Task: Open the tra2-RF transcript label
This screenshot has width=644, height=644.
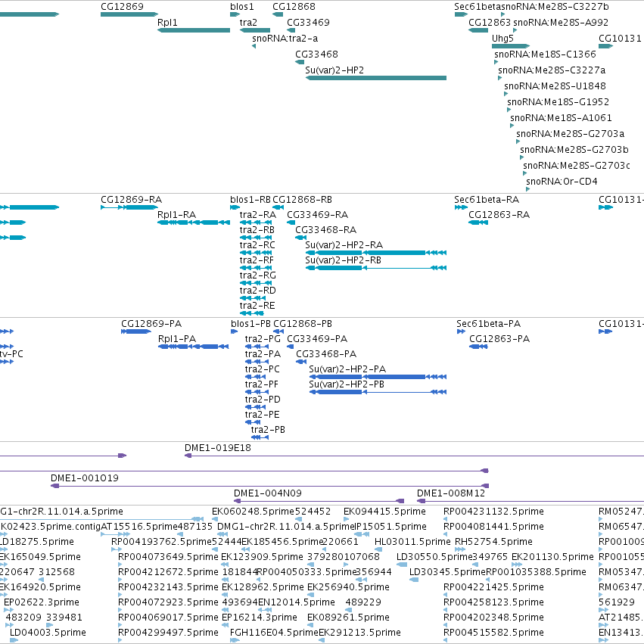Action: click(x=257, y=260)
